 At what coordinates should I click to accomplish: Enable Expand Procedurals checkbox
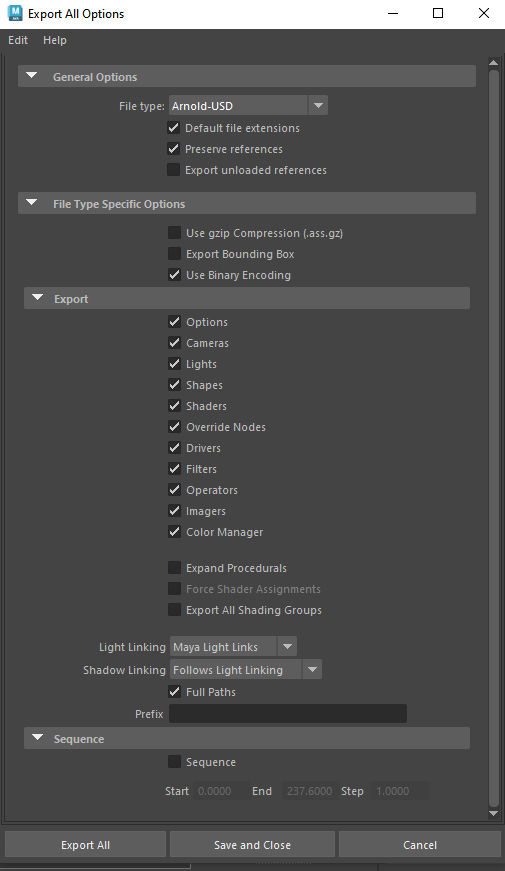[x=174, y=568]
